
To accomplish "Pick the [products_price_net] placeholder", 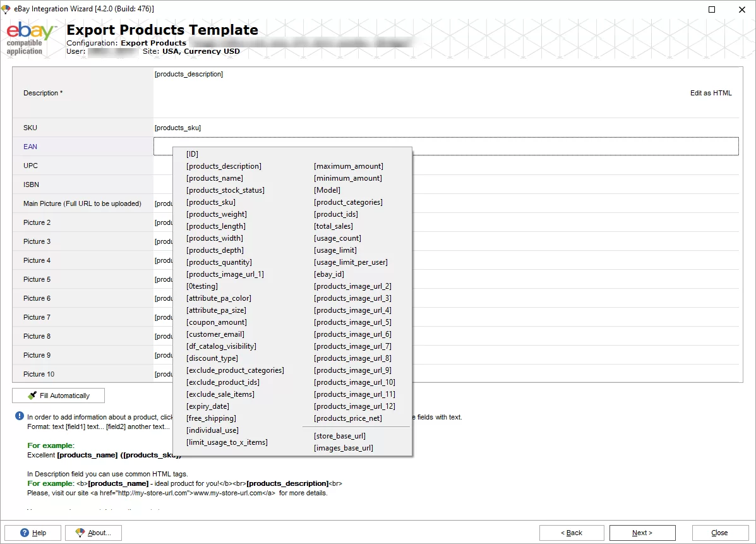I will (x=347, y=418).
